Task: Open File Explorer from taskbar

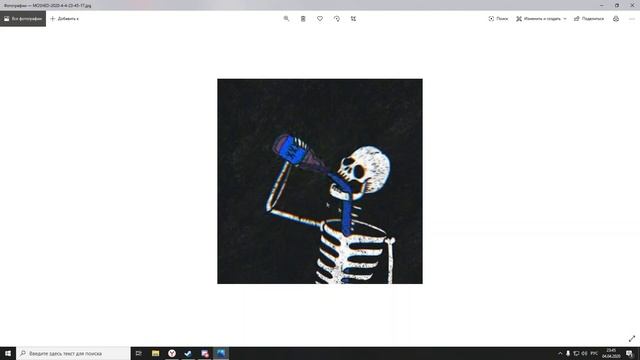Action: (156, 353)
